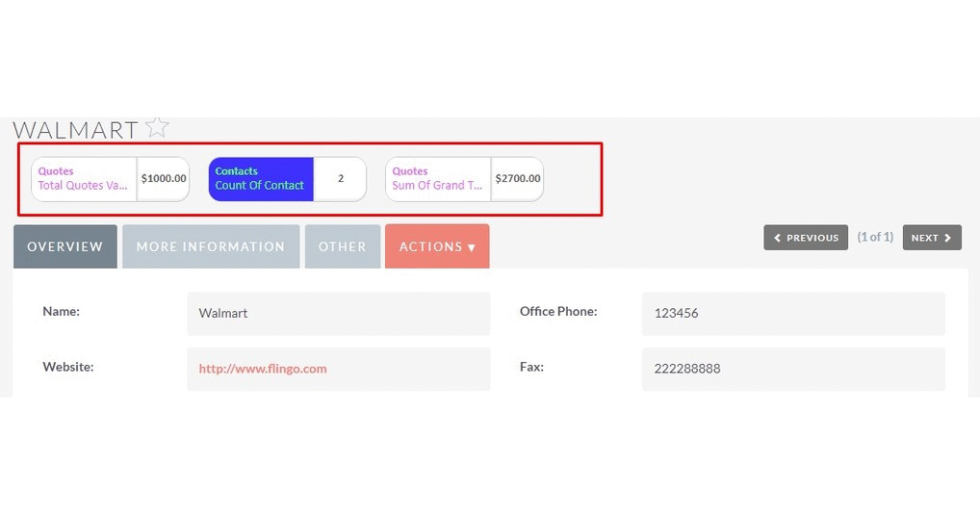
Task: Open the Overview tab
Action: pyautogui.click(x=65, y=246)
